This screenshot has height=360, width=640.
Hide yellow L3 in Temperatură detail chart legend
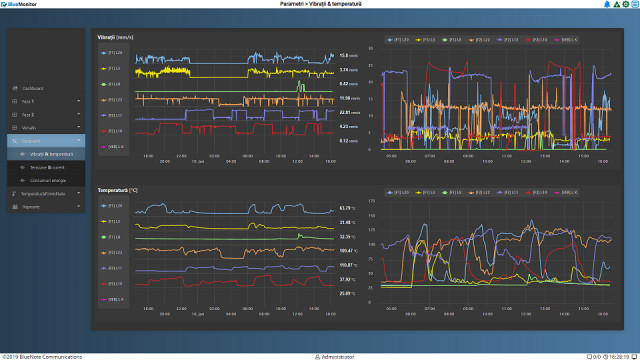[425, 192]
